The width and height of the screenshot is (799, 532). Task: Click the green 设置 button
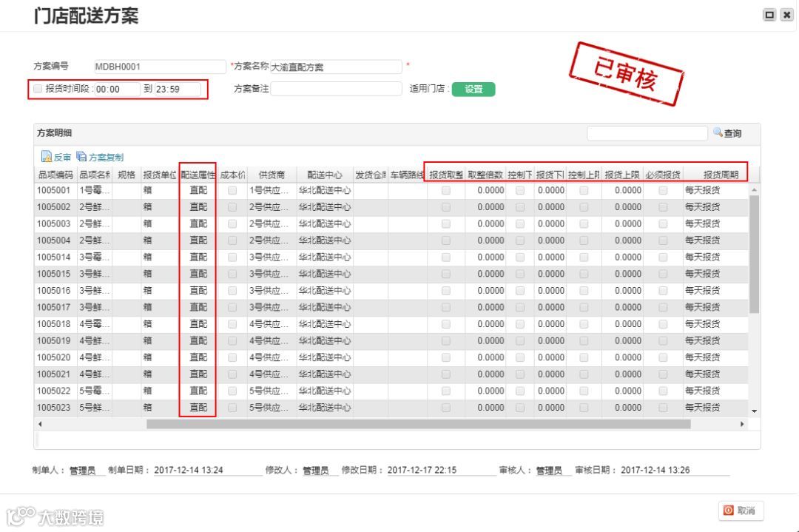click(473, 90)
